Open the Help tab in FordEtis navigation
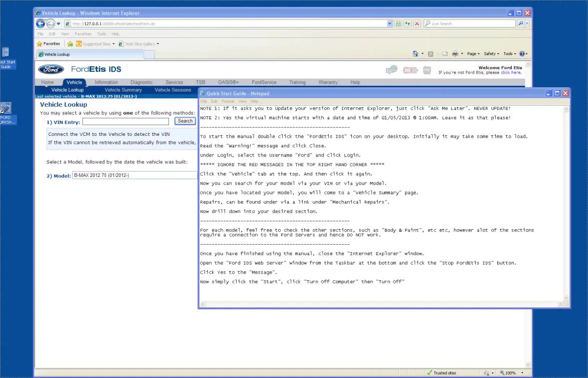Viewport: 588px width, 378px height. tap(355, 82)
